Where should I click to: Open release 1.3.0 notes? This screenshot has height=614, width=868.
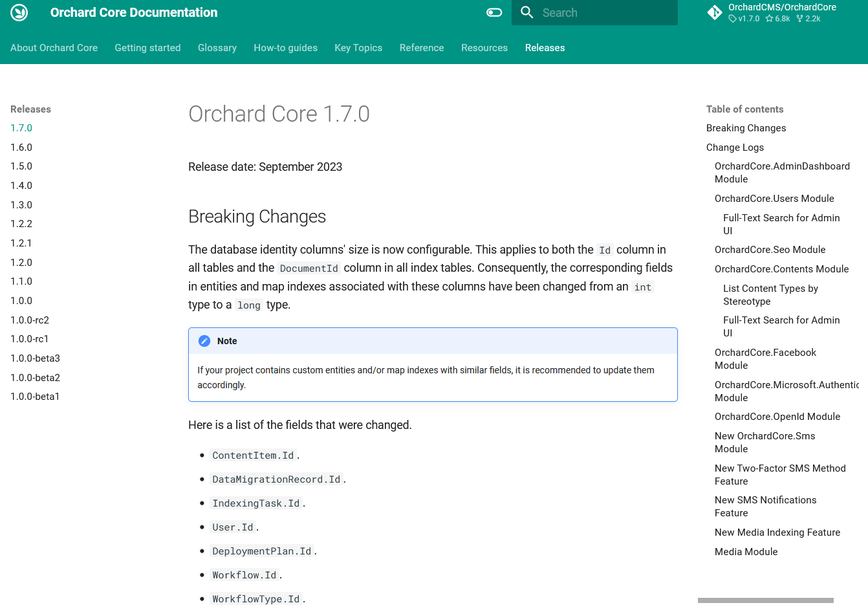[21, 205]
